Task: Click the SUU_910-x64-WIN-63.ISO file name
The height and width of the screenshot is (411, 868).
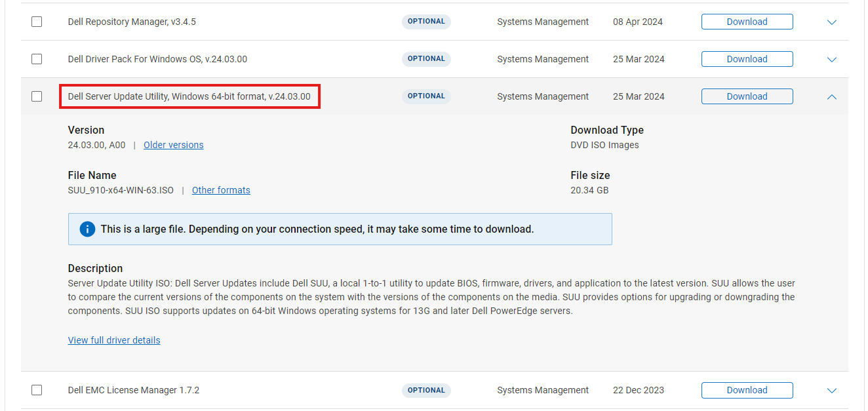Action: point(121,189)
